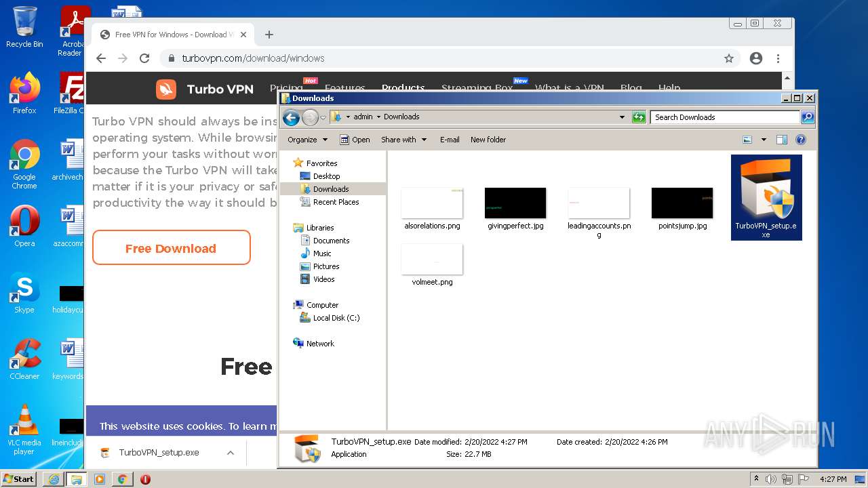
Task: Click the Open toolbar button
Action: (355, 140)
